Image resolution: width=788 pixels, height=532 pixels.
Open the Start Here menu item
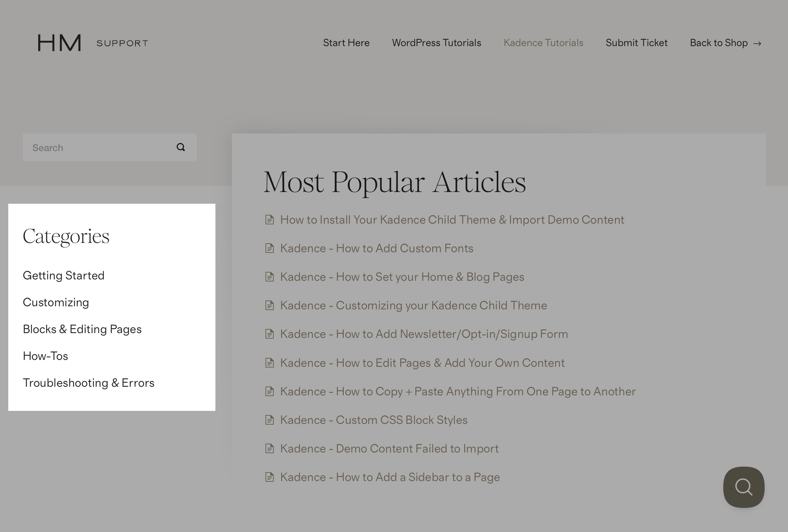point(346,43)
